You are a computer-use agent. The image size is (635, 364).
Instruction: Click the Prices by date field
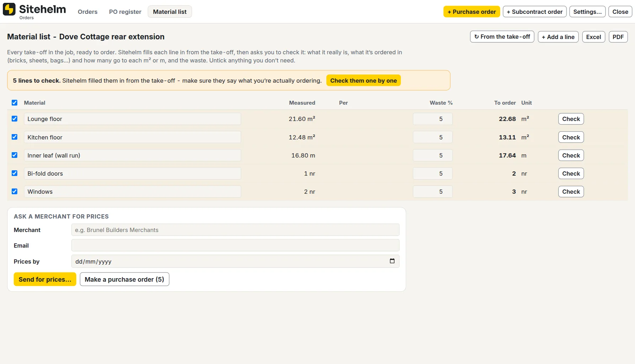[235, 261]
